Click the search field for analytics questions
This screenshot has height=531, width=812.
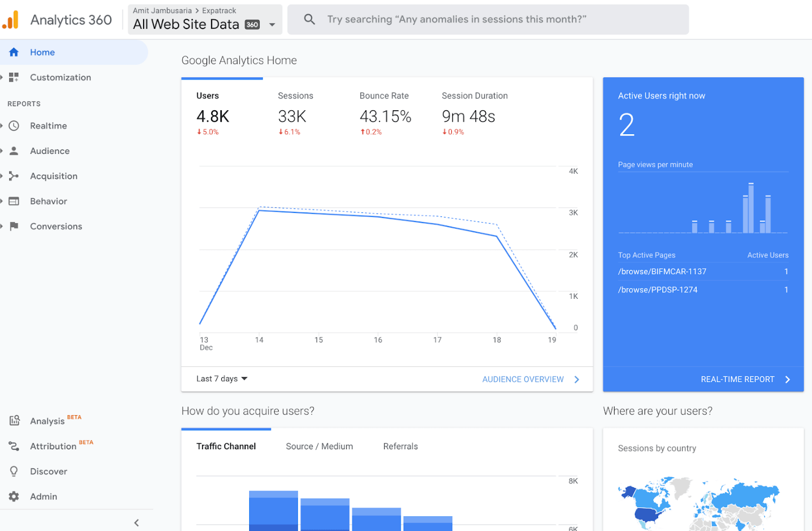[x=488, y=19]
